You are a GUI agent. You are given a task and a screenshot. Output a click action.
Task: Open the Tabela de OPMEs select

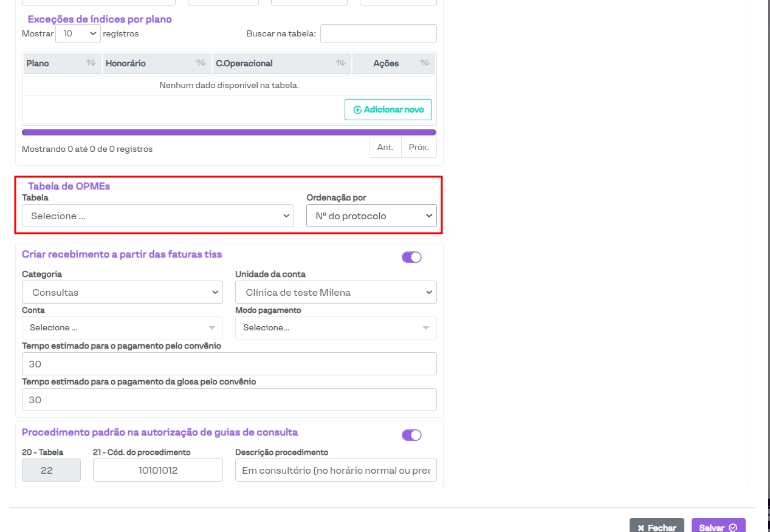pyautogui.click(x=158, y=216)
